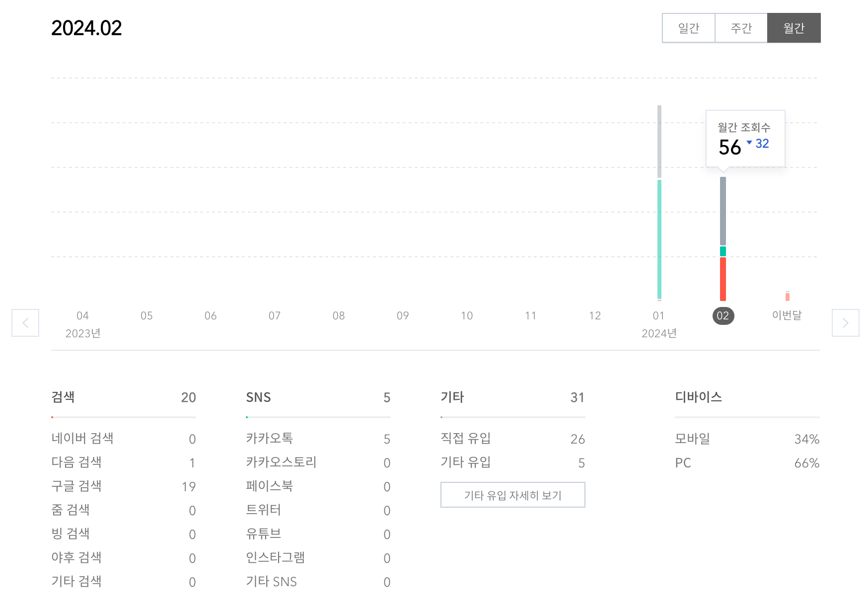The width and height of the screenshot is (868, 606).
Task: Select month 04 of 2023
Action: click(x=82, y=315)
